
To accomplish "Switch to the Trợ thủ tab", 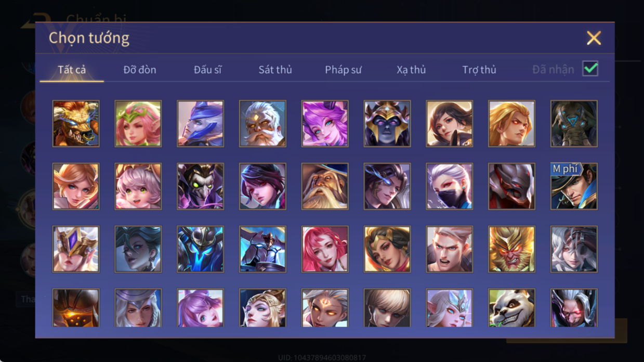I will pos(479,70).
